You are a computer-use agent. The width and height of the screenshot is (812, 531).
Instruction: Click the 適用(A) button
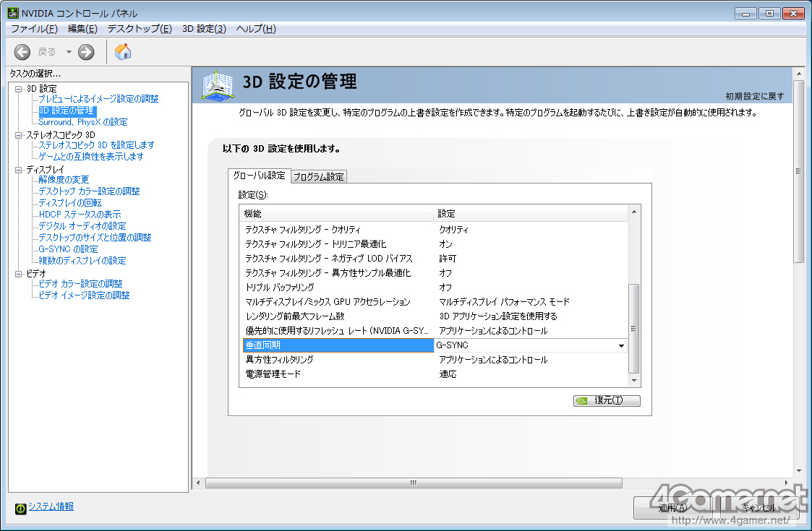[672, 508]
